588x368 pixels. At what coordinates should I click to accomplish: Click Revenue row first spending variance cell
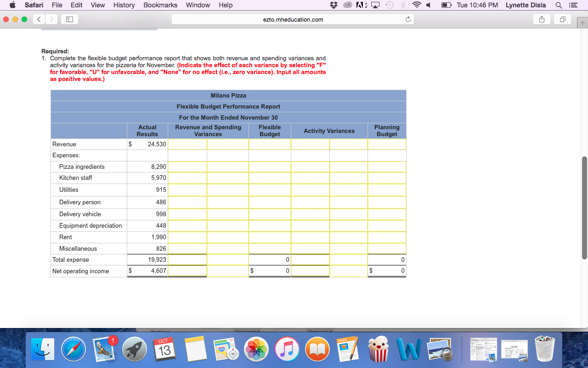pos(187,144)
